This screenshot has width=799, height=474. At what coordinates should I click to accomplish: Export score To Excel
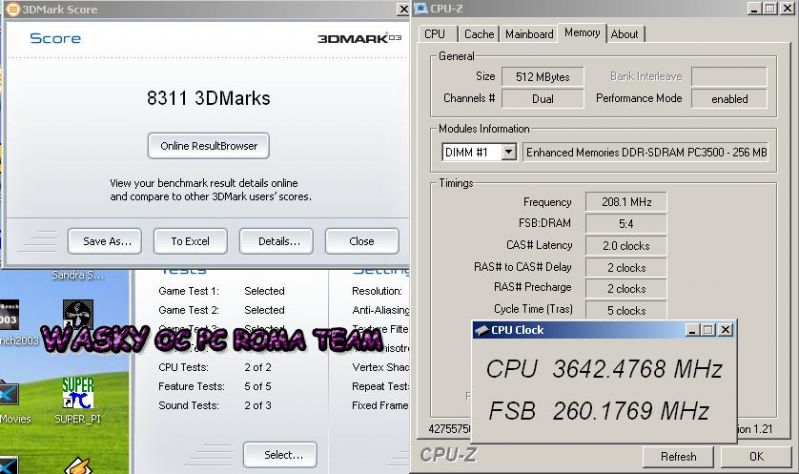click(x=190, y=241)
